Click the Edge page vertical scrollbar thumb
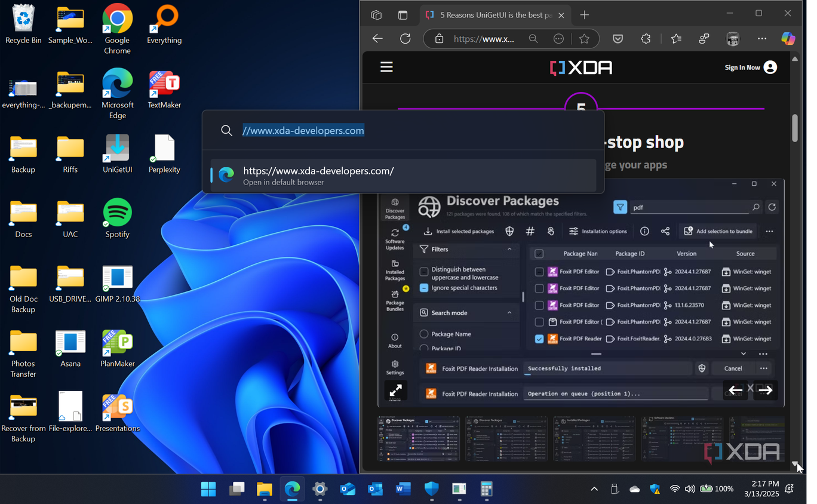The image size is (817, 504). pos(795,128)
